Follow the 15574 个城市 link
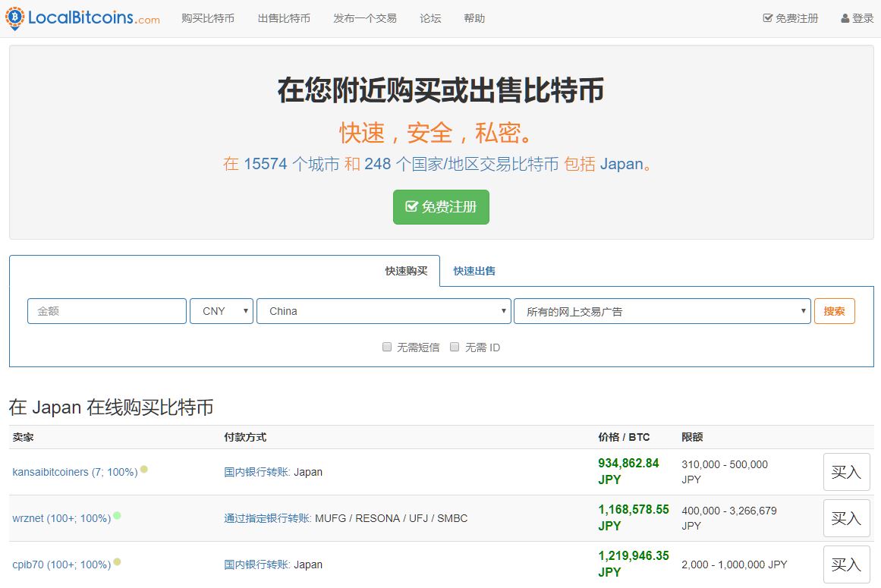The image size is (881, 588). [291, 164]
